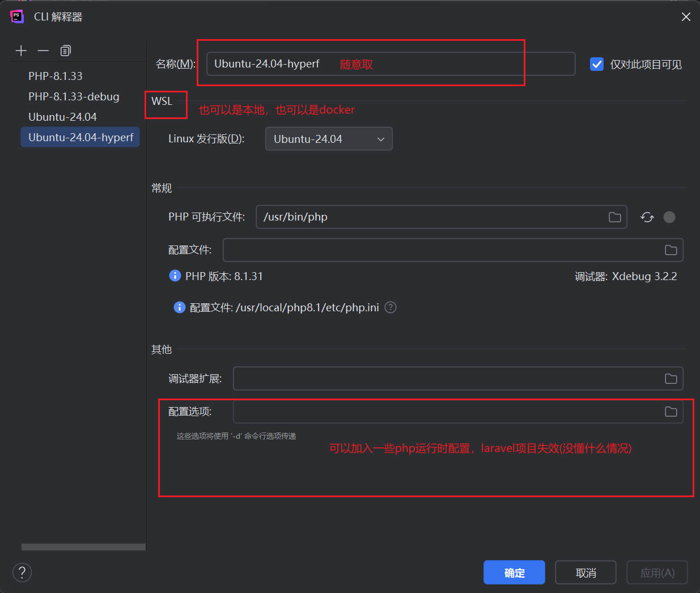The height and width of the screenshot is (593, 700).
Task: Browse folder for 配置文件 field
Action: tap(671, 250)
